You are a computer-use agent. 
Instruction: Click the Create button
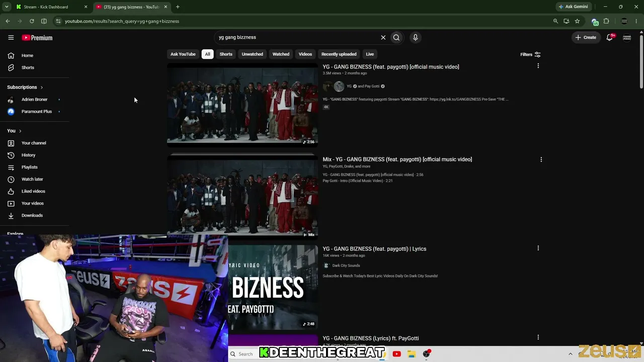586,37
